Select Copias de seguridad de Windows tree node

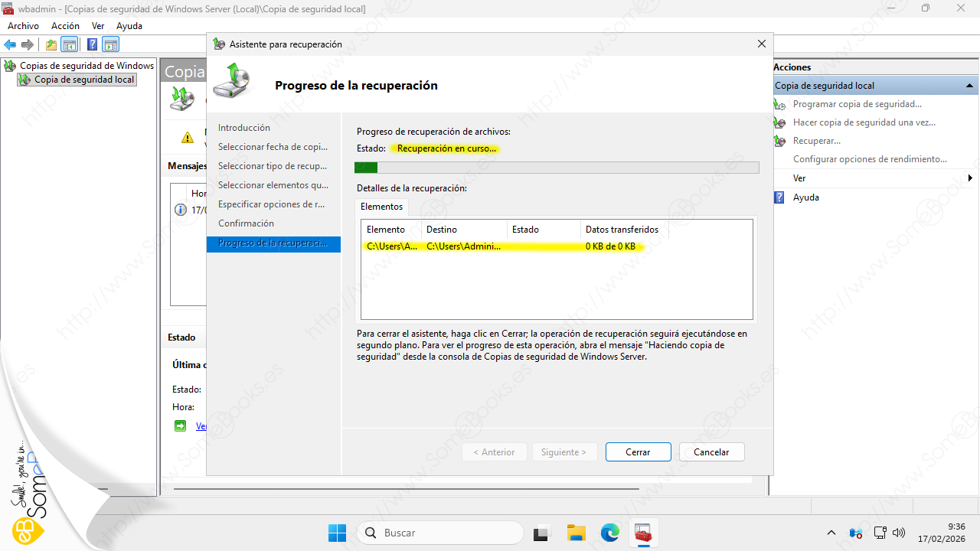(x=87, y=66)
